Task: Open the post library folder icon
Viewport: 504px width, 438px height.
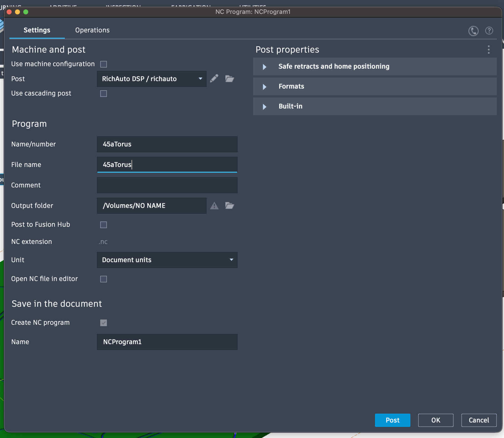Action: (230, 79)
